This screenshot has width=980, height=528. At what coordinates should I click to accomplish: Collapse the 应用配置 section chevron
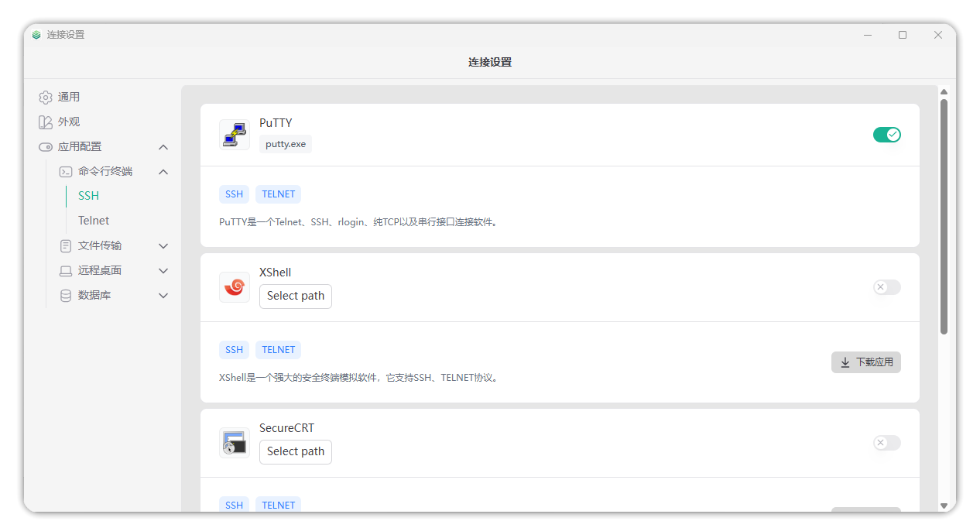pos(163,147)
